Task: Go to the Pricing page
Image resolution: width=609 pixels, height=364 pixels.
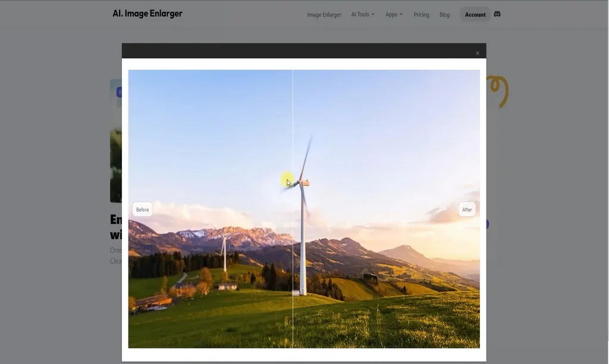Action: 421,14
